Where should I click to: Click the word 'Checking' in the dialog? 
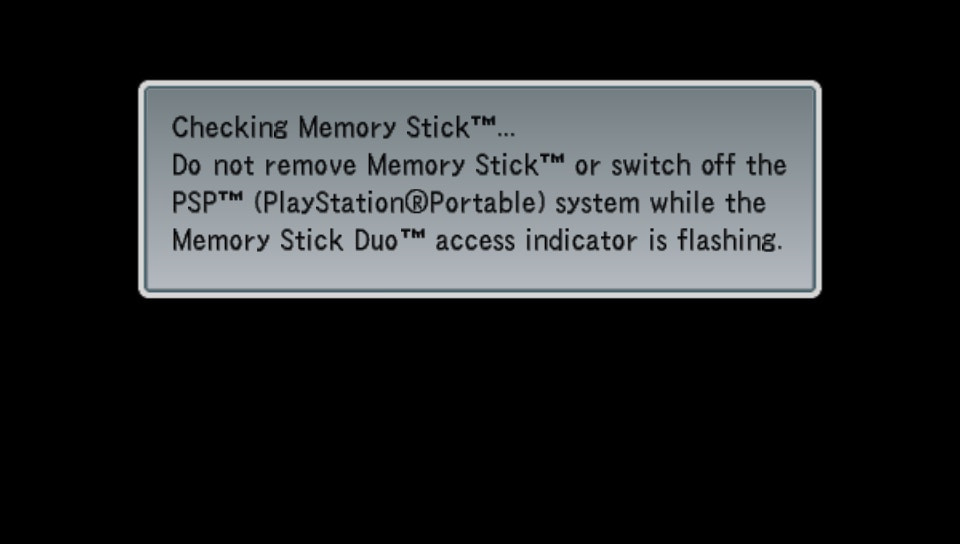click(x=230, y=128)
